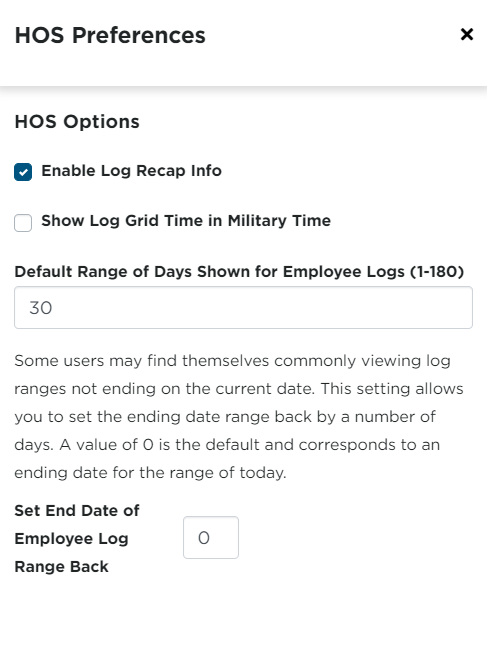487x658 pixels.
Task: Click the value 30 in the days field
Action: pyautogui.click(x=41, y=308)
